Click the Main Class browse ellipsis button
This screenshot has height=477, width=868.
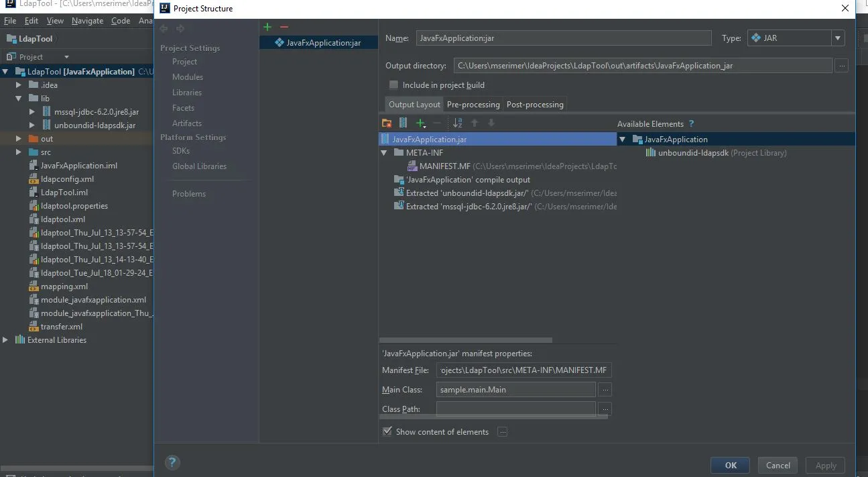tap(605, 389)
